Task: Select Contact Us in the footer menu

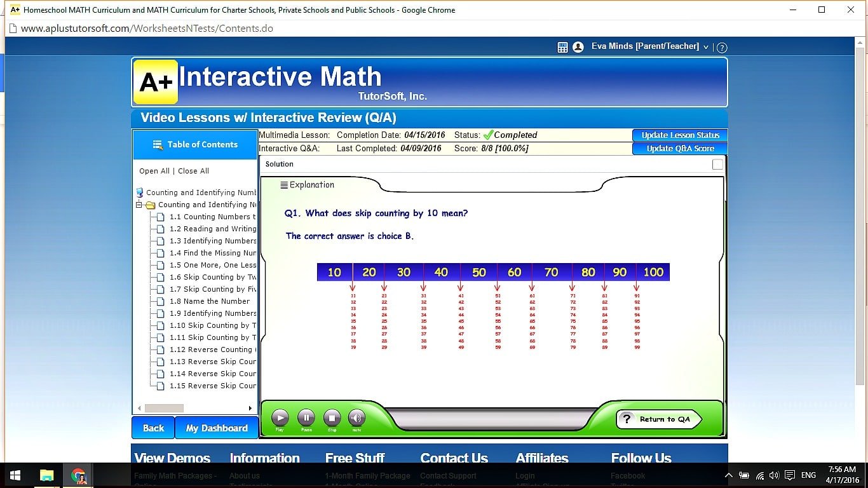Action: 454,458
